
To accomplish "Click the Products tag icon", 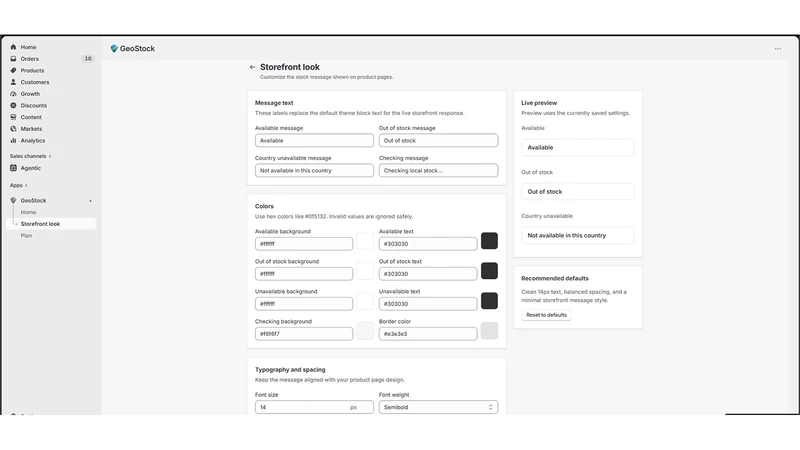I will (13, 70).
